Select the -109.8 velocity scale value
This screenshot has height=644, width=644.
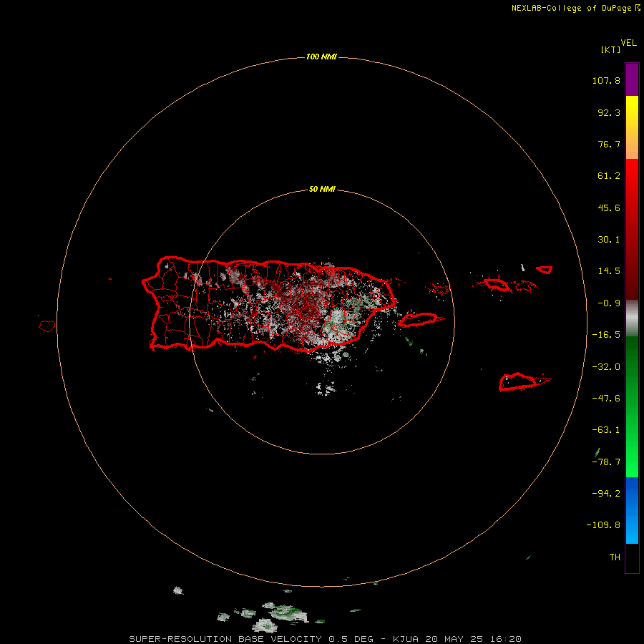pos(603,525)
